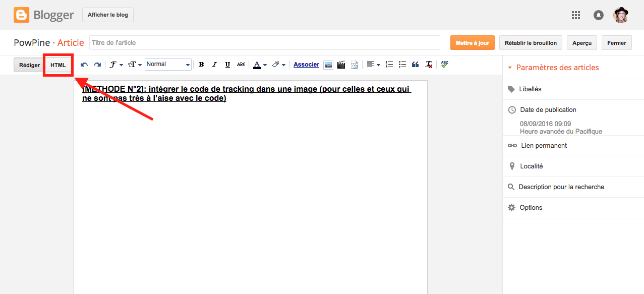Click the undo arrow icon
The width and height of the screenshot is (644, 294).
coord(84,65)
